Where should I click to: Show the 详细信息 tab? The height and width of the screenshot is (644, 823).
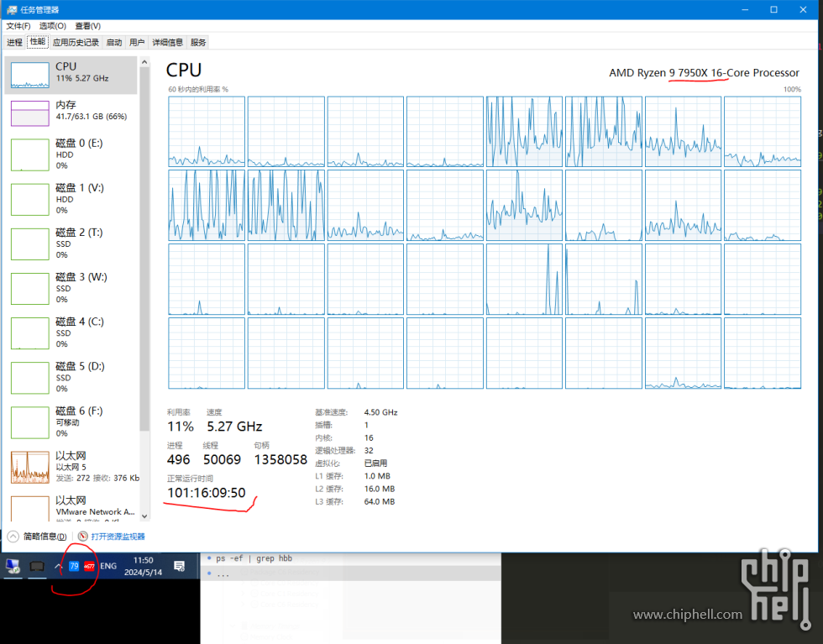[x=167, y=43]
